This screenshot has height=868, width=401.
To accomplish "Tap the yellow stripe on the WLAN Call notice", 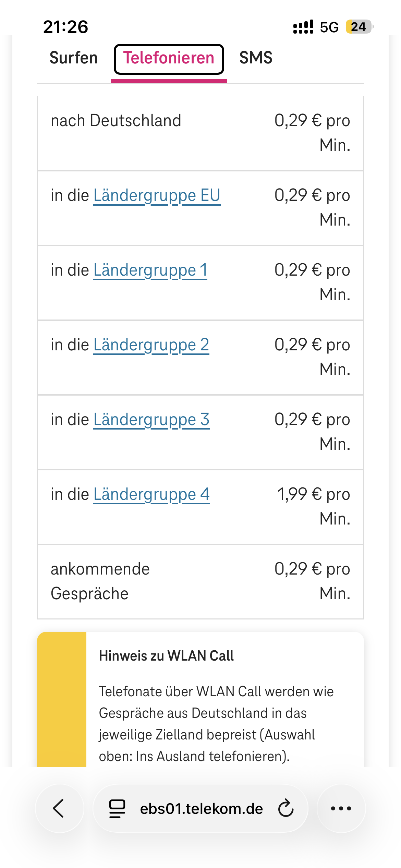I will point(62,699).
